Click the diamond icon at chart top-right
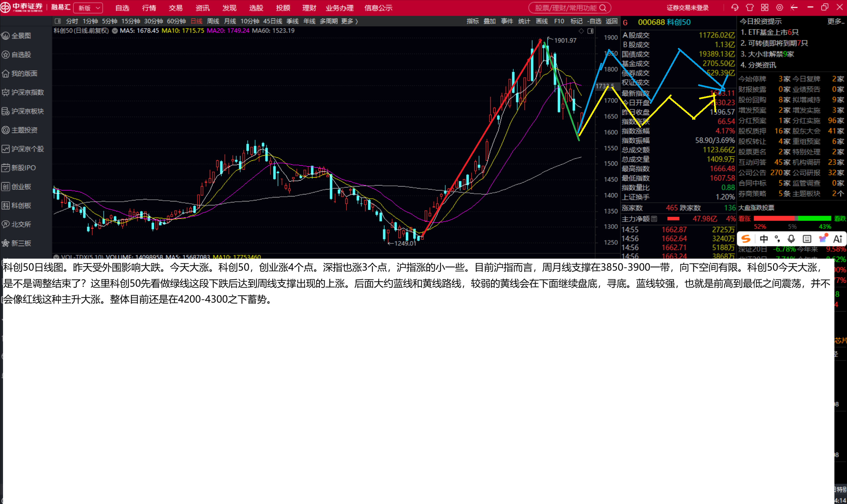 click(x=581, y=31)
